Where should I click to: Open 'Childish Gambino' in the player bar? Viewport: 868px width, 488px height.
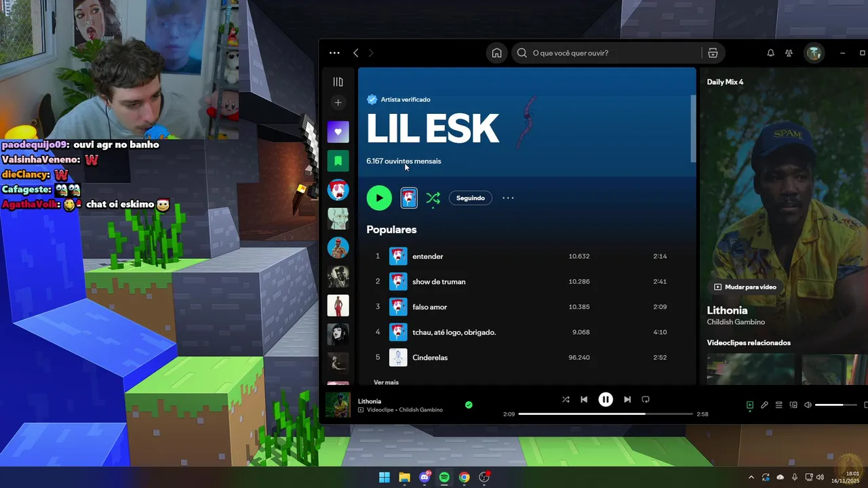[420, 410]
